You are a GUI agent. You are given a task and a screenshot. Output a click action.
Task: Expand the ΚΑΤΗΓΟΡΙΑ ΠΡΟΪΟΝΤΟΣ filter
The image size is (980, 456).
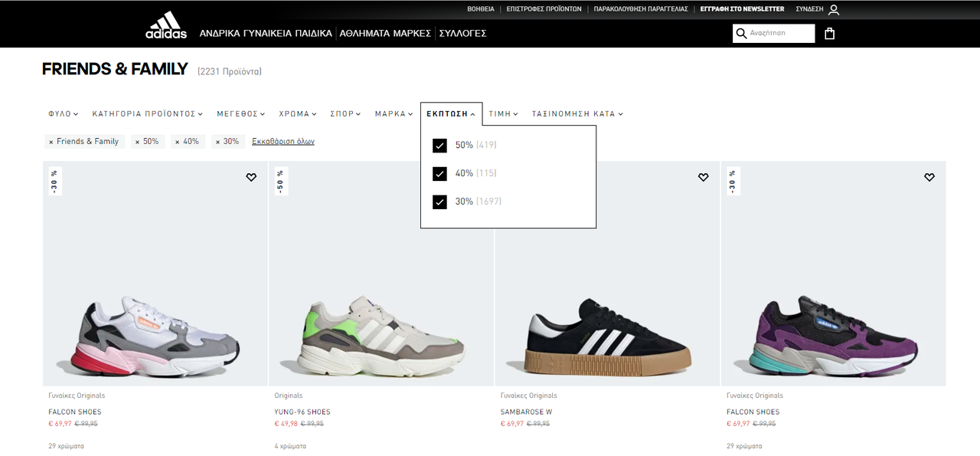(148, 113)
